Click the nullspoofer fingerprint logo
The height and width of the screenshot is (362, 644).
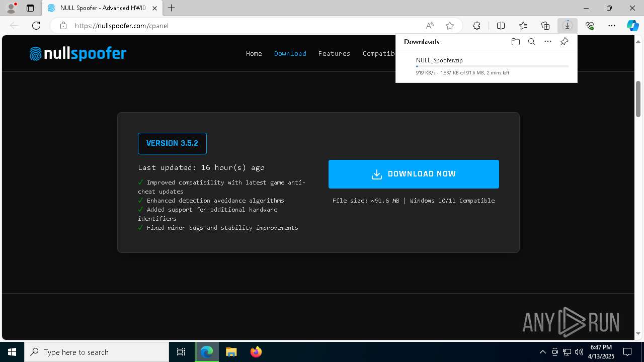pos(78,53)
